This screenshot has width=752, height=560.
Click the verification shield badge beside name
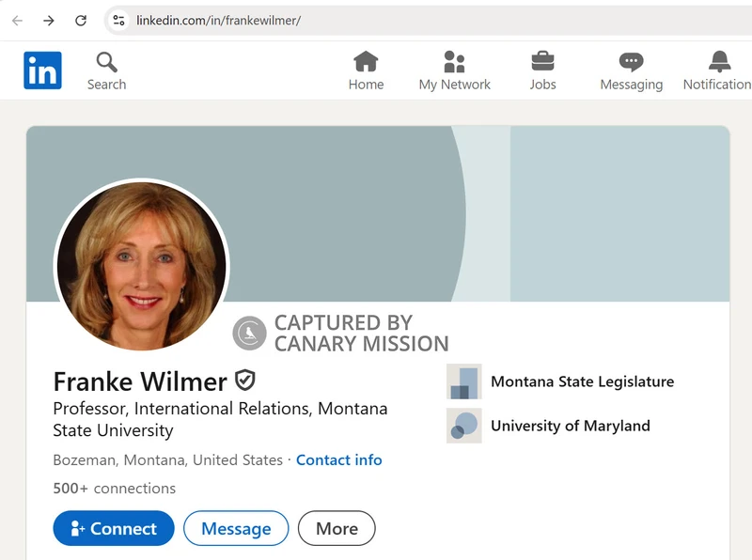pos(245,381)
